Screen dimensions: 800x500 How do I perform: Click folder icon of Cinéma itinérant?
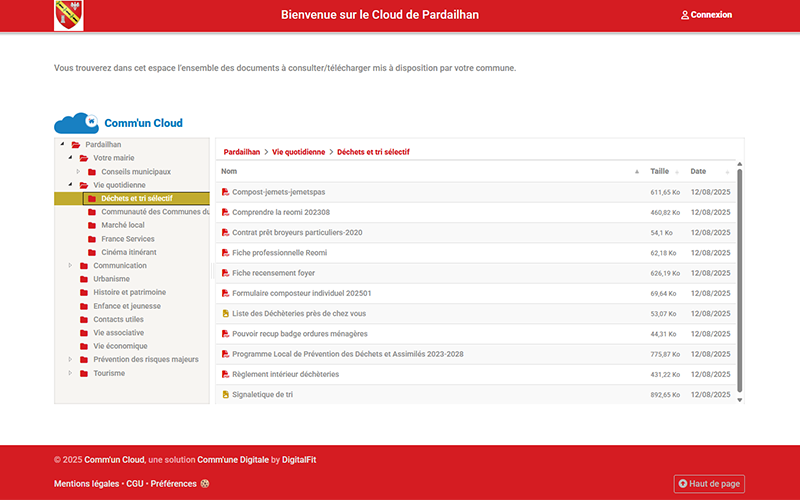click(92, 252)
